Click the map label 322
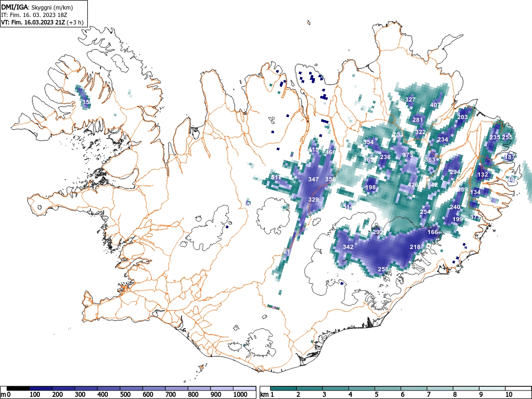This screenshot has height=399, width=532. point(420,132)
